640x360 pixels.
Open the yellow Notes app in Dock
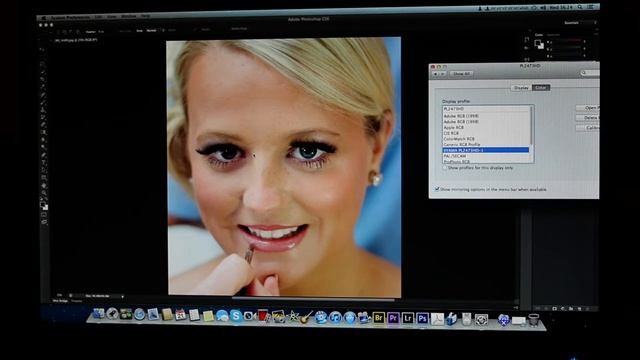(x=208, y=316)
